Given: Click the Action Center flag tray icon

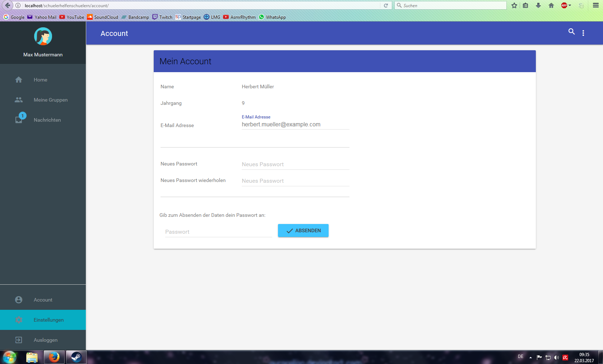Looking at the screenshot, I should [539, 357].
